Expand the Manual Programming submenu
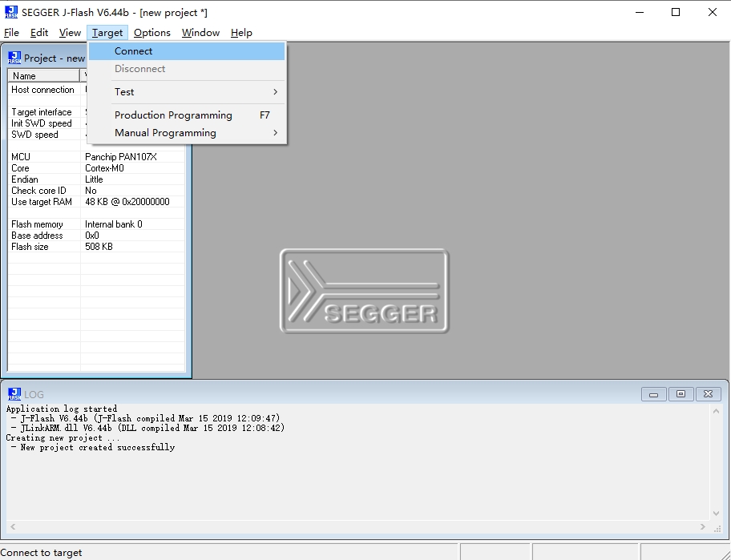Image resolution: width=731 pixels, height=560 pixels. click(x=187, y=133)
